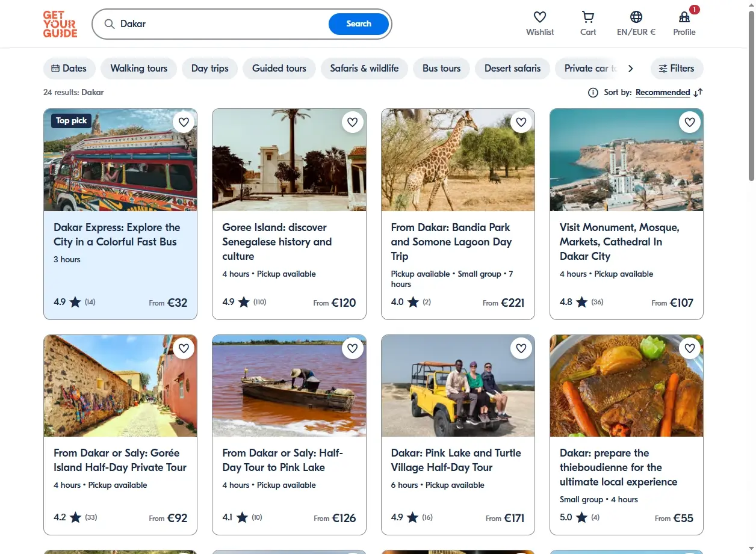This screenshot has width=756, height=554.
Task: Open Dakar Express: Explore the City title
Action: click(117, 235)
